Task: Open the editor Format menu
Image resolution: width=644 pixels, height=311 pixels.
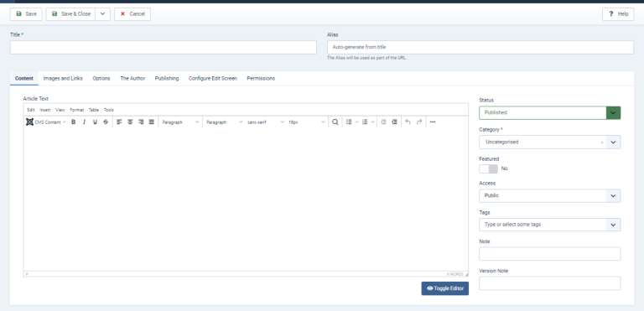Action: coord(77,110)
